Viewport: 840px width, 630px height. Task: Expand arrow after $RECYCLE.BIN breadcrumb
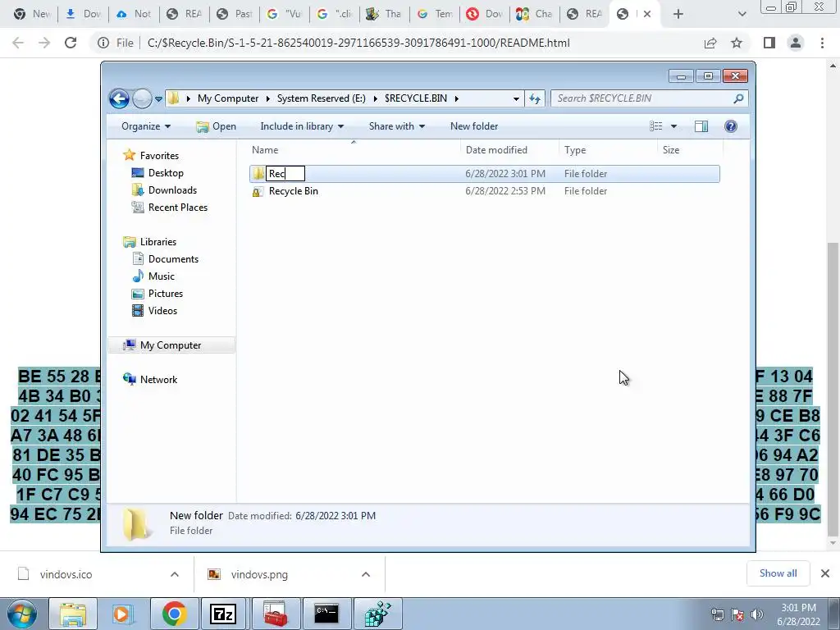(x=456, y=98)
